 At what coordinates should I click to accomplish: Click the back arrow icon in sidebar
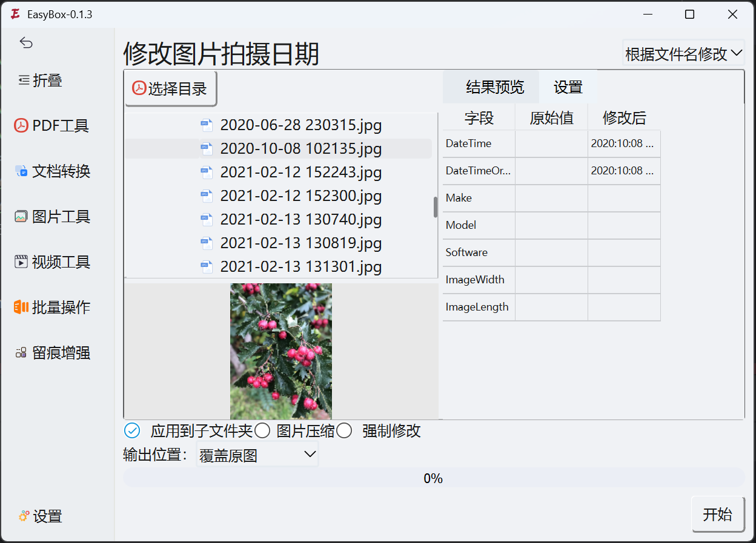point(26,42)
